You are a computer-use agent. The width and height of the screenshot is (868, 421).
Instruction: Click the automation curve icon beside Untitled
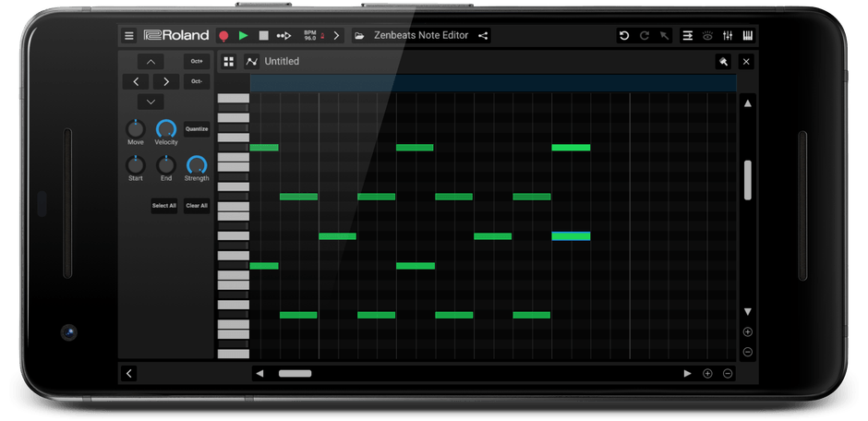[x=251, y=62]
